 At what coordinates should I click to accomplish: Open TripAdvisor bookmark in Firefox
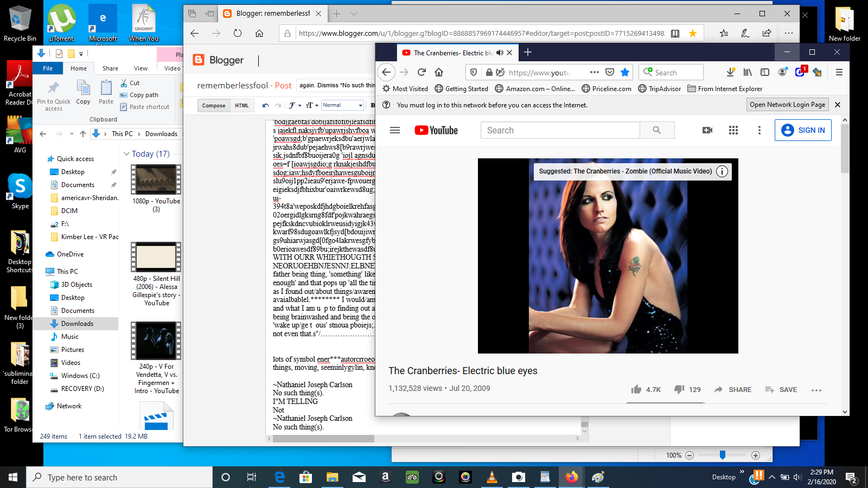click(659, 88)
